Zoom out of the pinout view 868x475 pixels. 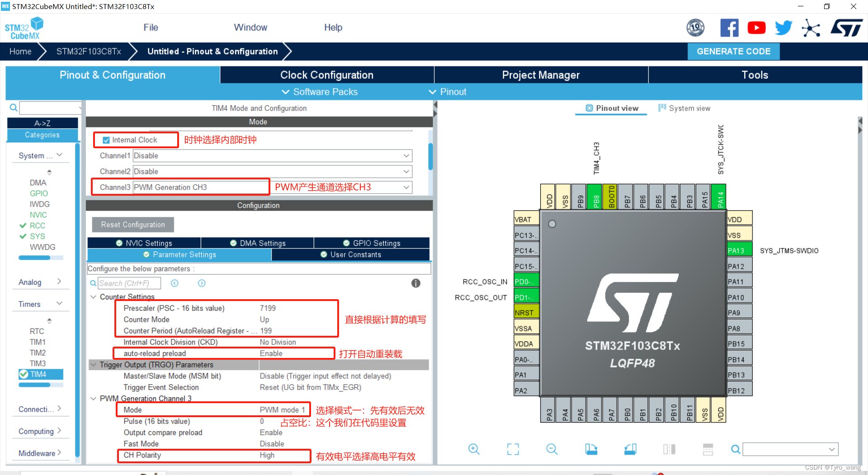point(552,449)
